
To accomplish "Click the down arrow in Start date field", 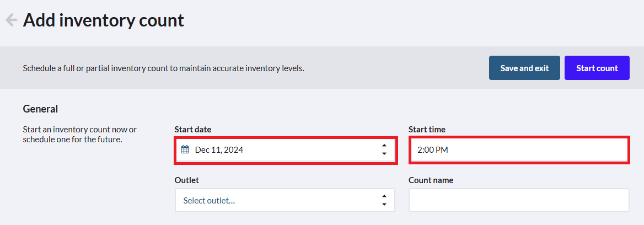I will 384,154.
